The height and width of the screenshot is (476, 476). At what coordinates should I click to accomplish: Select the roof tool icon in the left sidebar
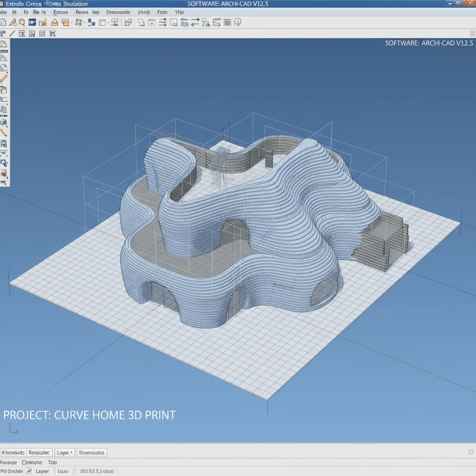6,109
